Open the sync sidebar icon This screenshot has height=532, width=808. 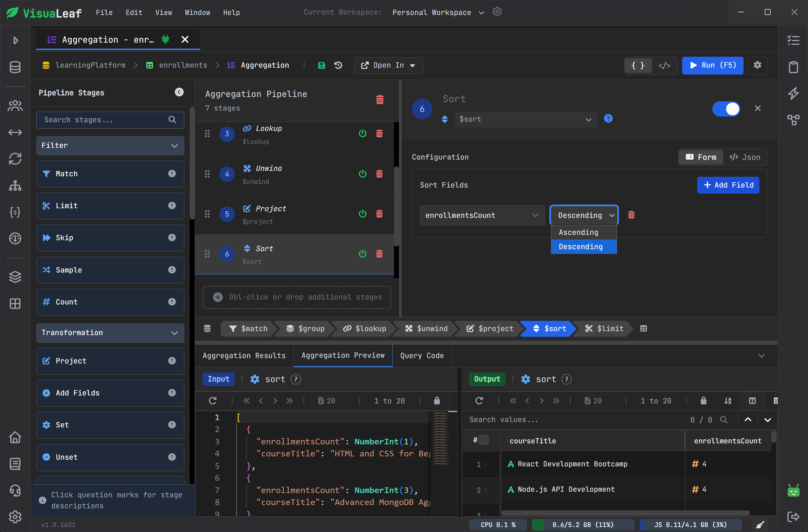(15, 159)
